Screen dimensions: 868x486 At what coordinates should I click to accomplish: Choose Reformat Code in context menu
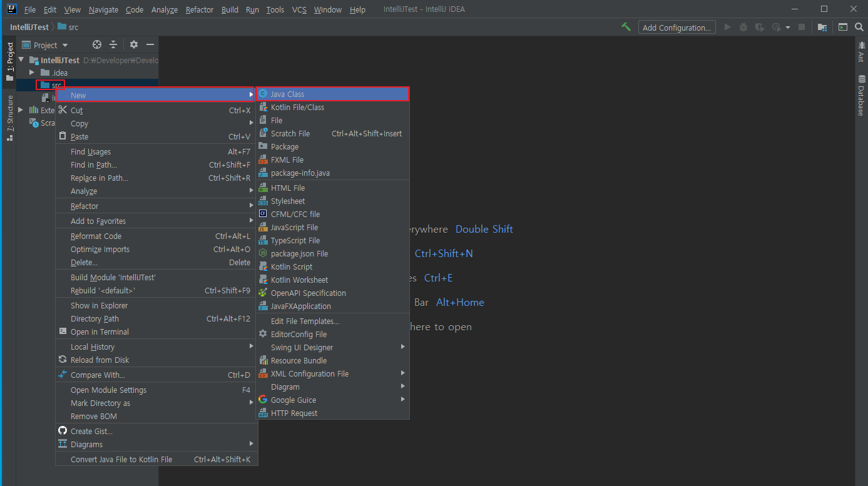155,236
